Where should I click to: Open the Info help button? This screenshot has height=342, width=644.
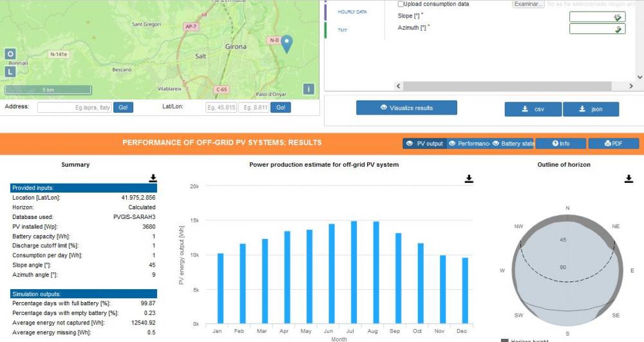pos(561,143)
